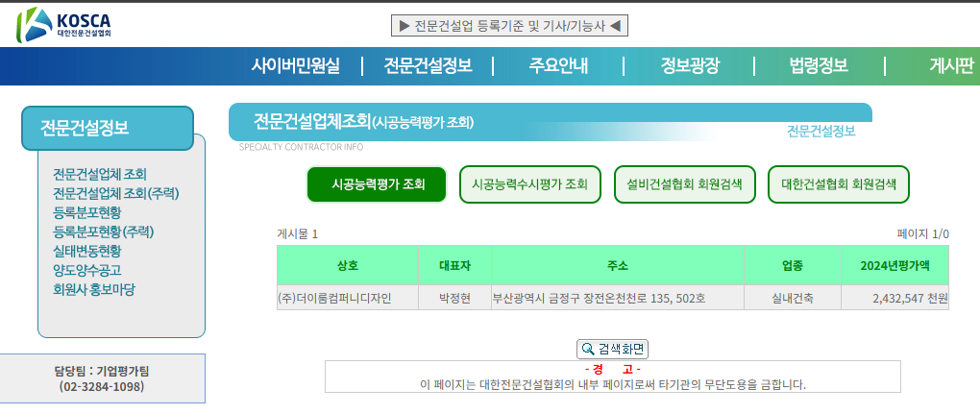
Task: Select 시공능력평가 조회 tab button
Action: (377, 184)
